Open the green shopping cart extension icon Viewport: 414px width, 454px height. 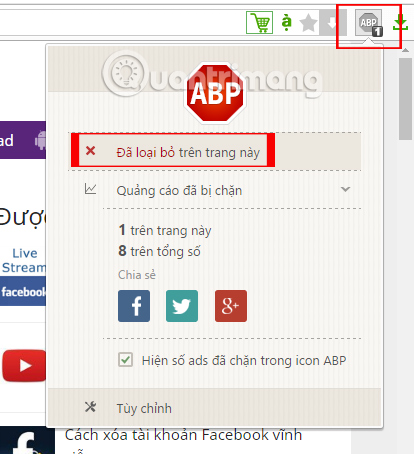(x=259, y=23)
